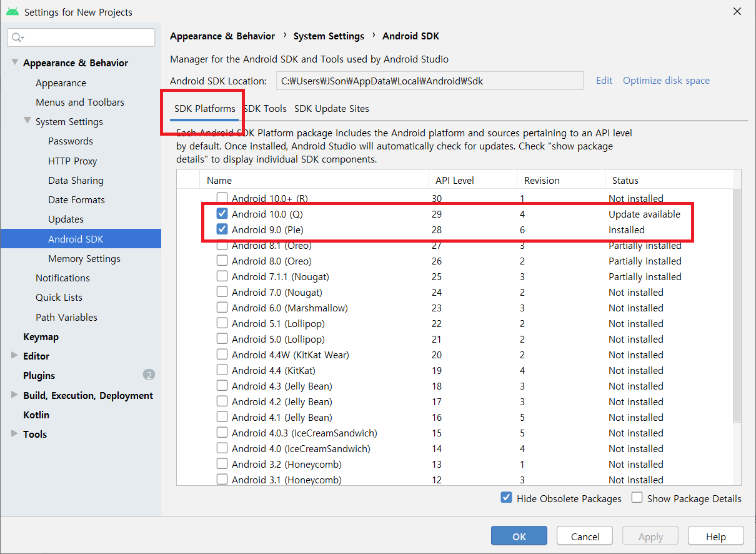Click inside the settings search field
Viewport: 756px width, 554px height.
click(x=81, y=38)
